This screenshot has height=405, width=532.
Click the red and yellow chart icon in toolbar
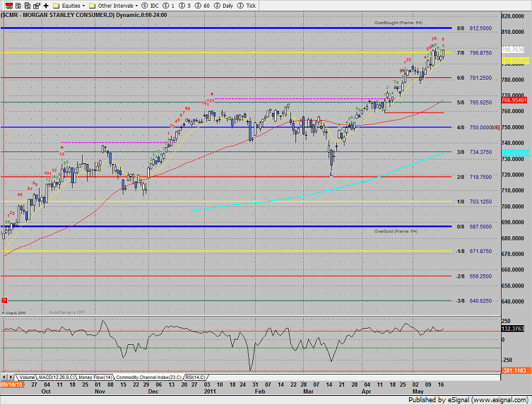pos(8,6)
